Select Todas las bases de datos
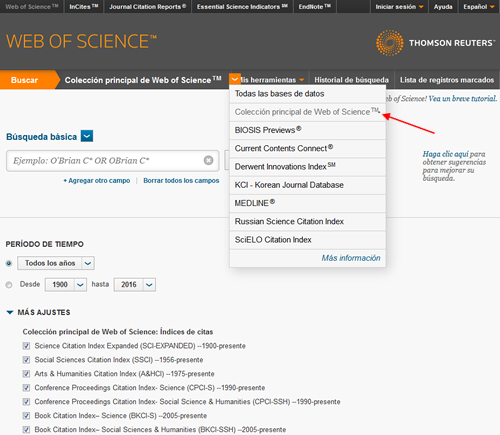 click(x=307, y=94)
